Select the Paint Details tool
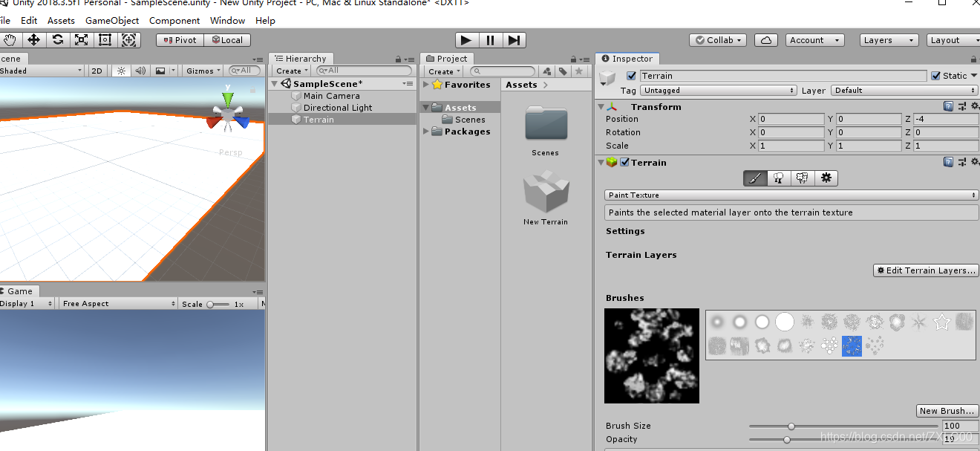The height and width of the screenshot is (451, 980). [802, 178]
